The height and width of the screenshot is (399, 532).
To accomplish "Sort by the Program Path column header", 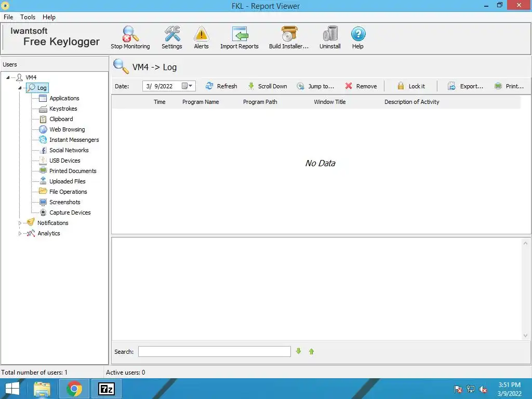I will coord(260,102).
